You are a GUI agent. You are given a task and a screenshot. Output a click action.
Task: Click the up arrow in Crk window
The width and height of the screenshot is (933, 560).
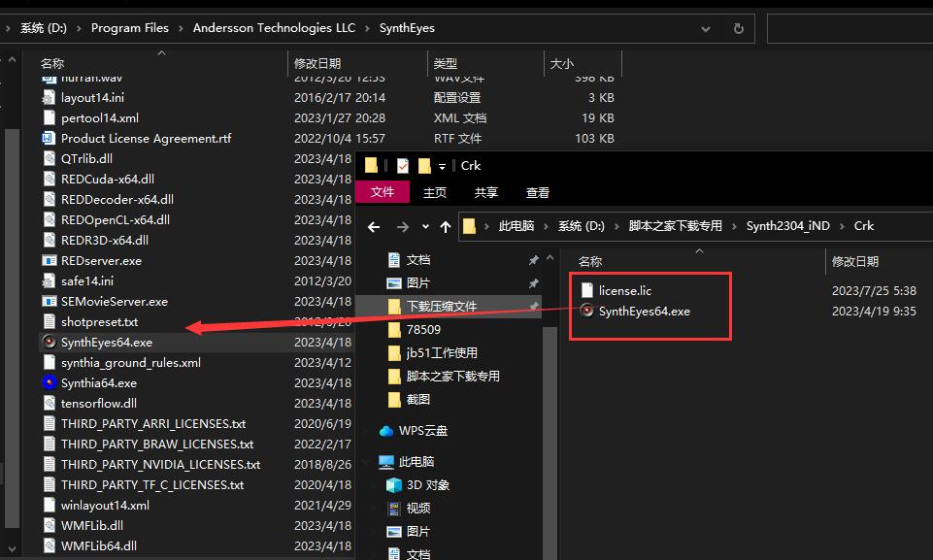click(445, 227)
